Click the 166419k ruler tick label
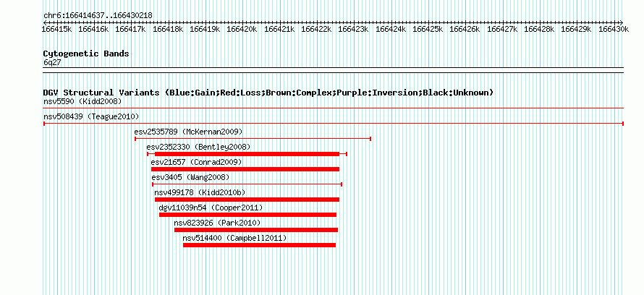The width and height of the screenshot is (644, 295). click(205, 29)
